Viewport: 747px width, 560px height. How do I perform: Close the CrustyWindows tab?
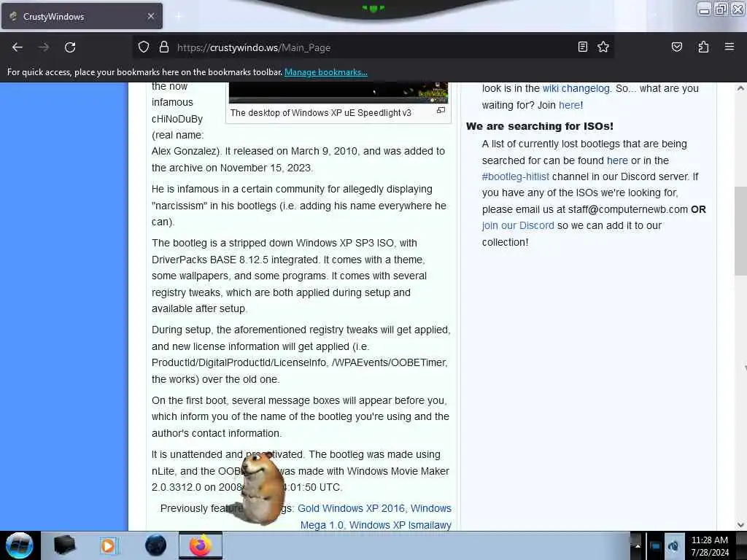[x=150, y=16]
